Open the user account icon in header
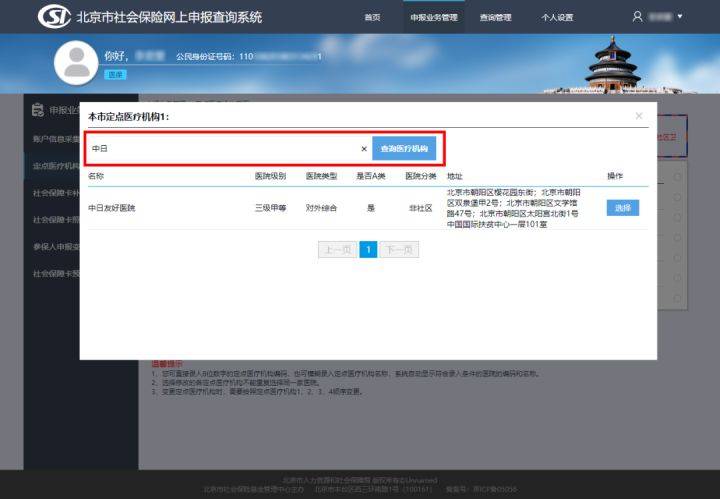The width and height of the screenshot is (720, 499). [637, 17]
